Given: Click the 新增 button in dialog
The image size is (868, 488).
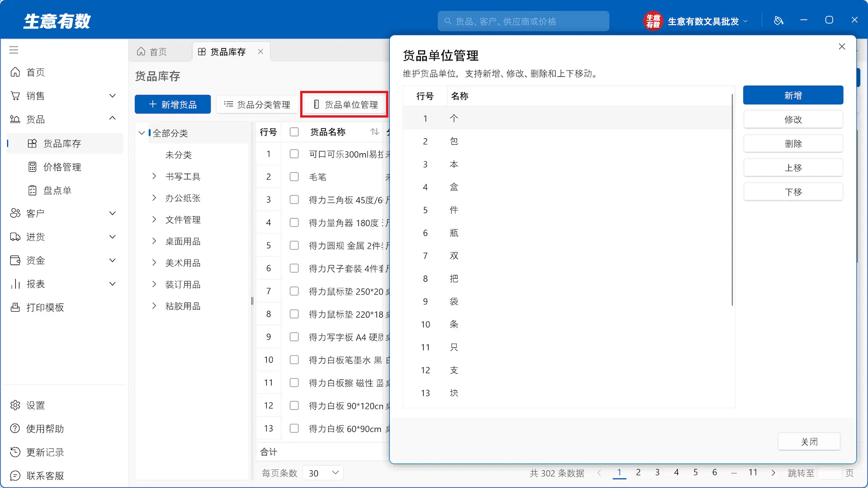Looking at the screenshot, I should (x=793, y=95).
